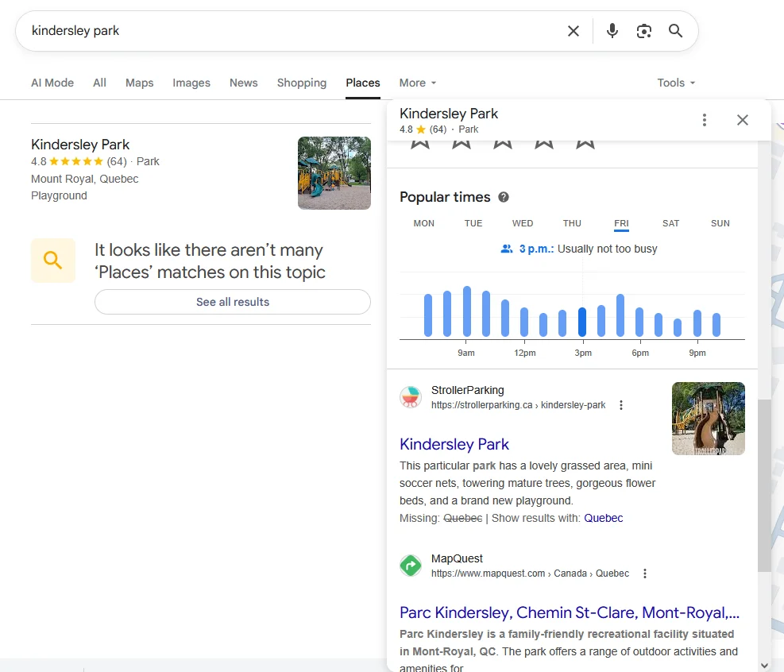The image size is (784, 672).
Task: Close the Kindersley Park details panel
Action: tap(743, 120)
